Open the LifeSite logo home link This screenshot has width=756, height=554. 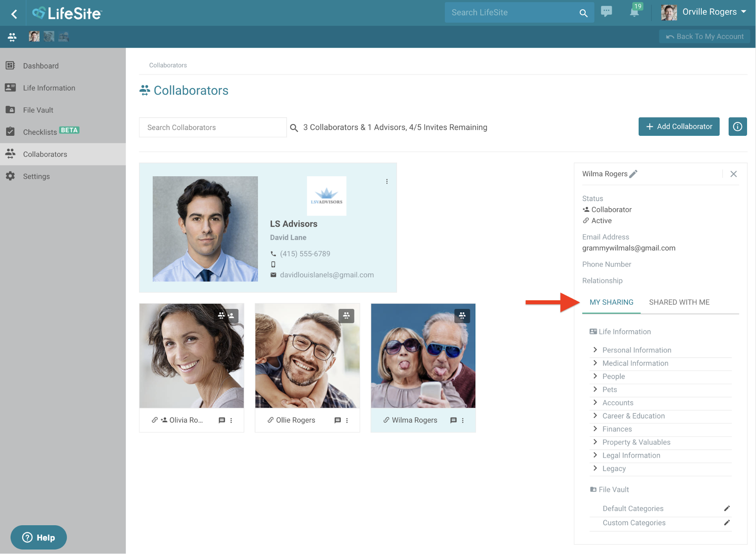point(67,13)
